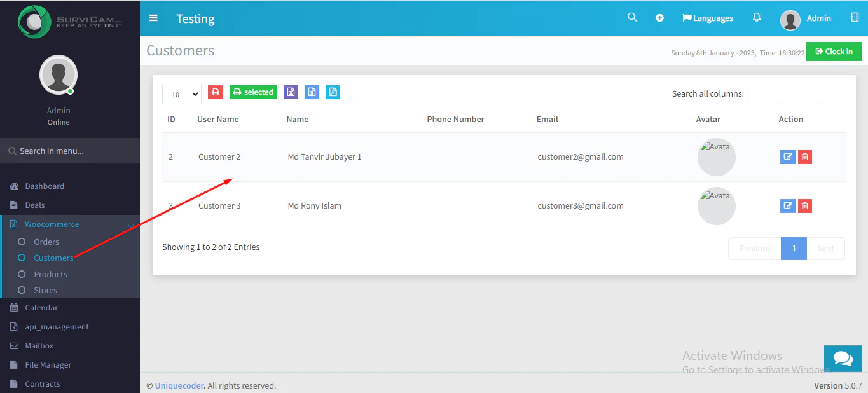Open File Manager in the sidebar
Image resolution: width=868 pixels, height=393 pixels.
(x=48, y=365)
